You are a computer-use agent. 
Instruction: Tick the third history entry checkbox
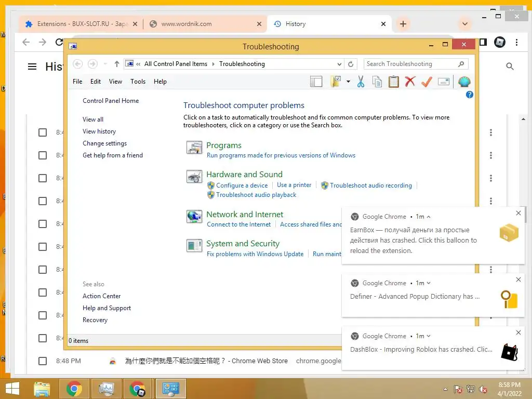tap(43, 178)
